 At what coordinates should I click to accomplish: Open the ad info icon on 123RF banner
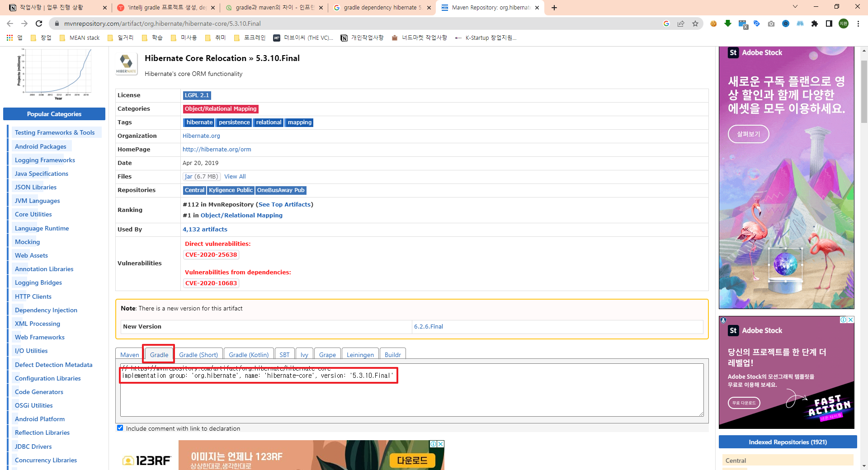[433, 444]
